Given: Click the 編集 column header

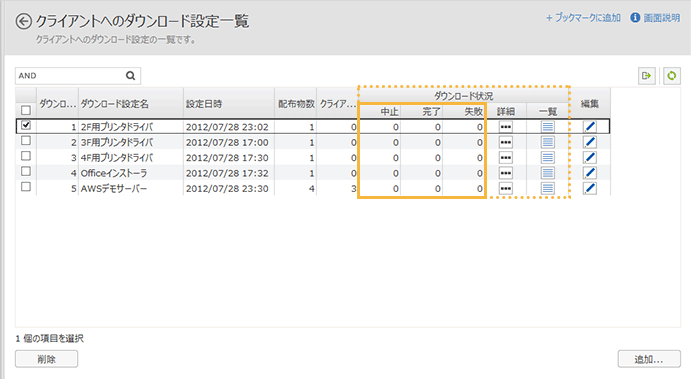Looking at the screenshot, I should [x=590, y=104].
